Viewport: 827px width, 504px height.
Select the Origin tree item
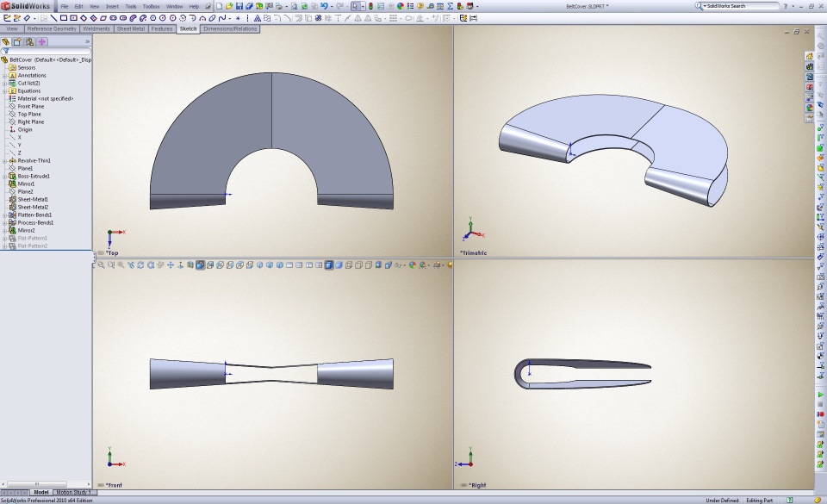[25, 130]
